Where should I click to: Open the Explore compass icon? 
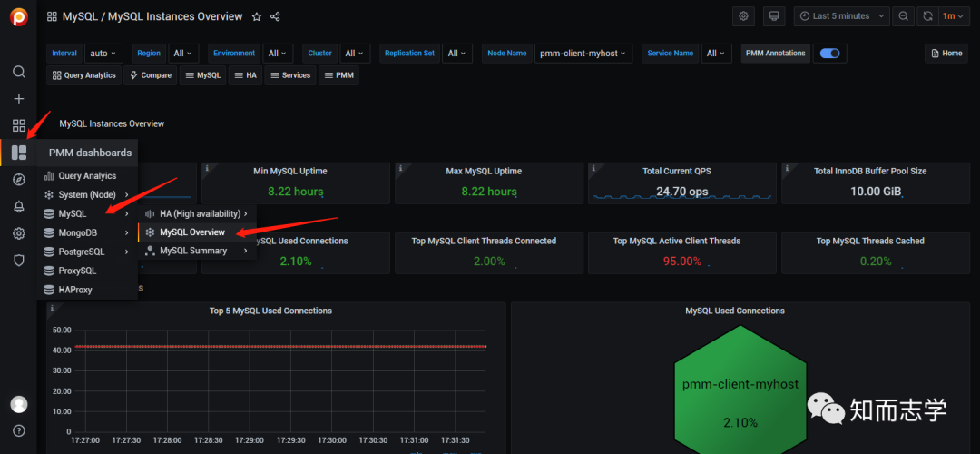click(x=19, y=180)
